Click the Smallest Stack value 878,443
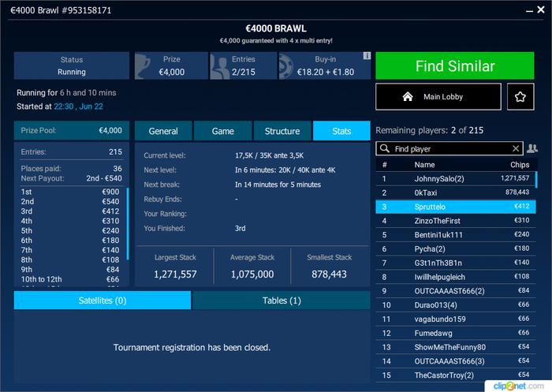Image resolution: width=552 pixels, height=392 pixels. 329,274
